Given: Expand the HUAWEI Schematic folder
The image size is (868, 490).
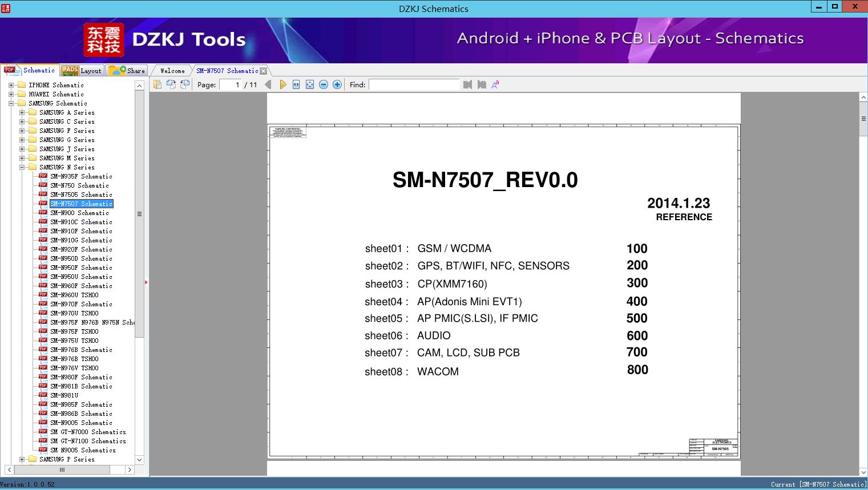Looking at the screenshot, I should (x=11, y=94).
